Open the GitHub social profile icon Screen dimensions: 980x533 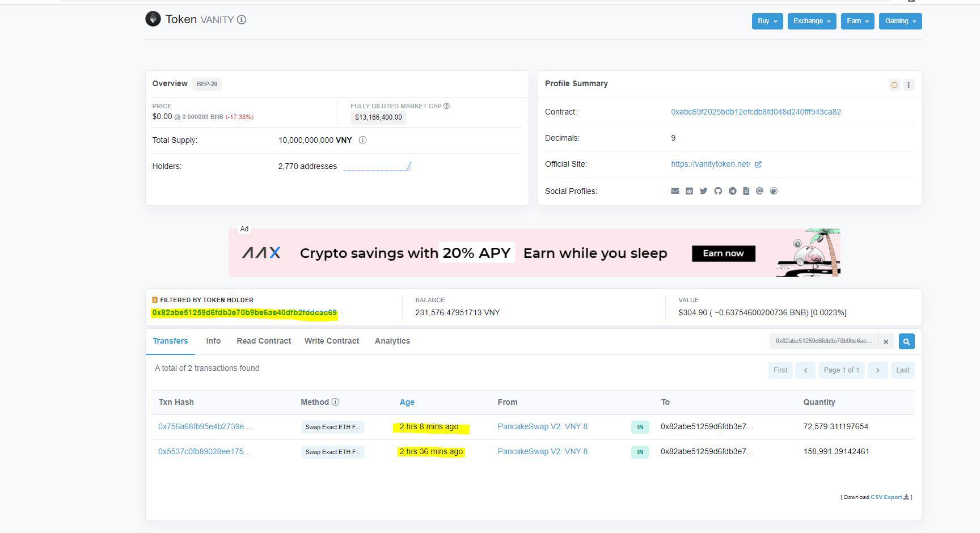pyautogui.click(x=718, y=191)
